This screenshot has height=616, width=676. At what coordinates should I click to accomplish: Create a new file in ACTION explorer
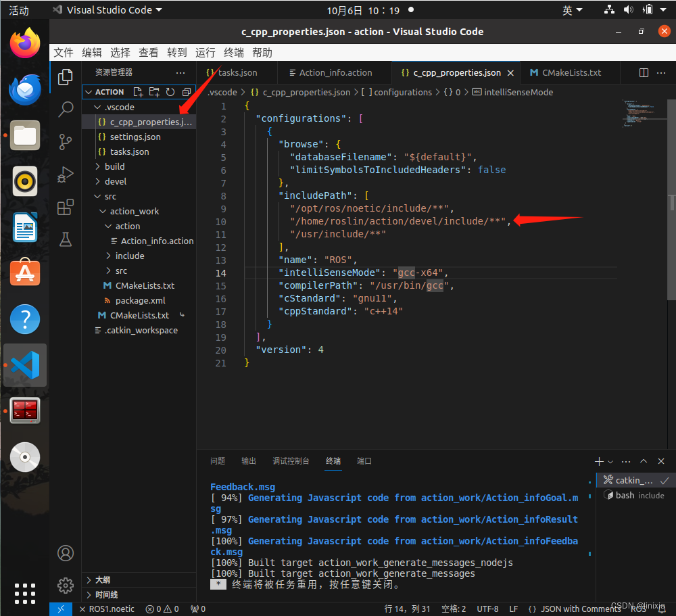pyautogui.click(x=138, y=92)
